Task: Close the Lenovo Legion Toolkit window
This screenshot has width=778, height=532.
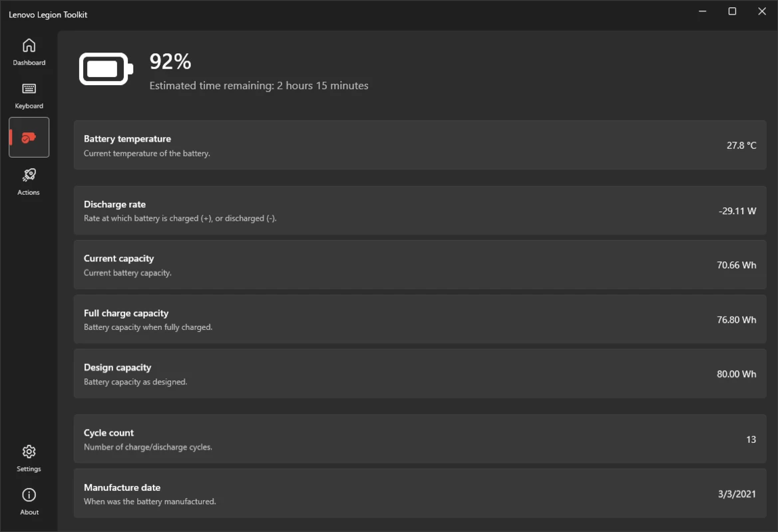Action: 762,11
